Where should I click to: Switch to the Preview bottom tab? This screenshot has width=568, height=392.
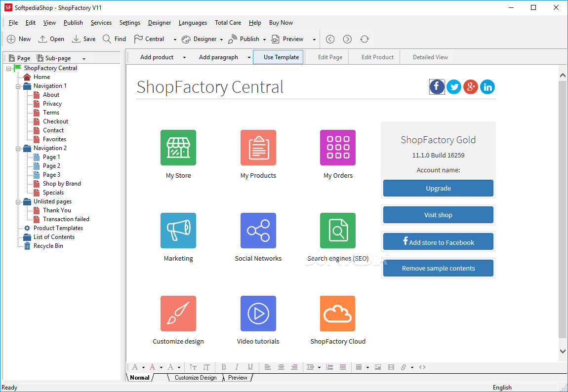238,378
